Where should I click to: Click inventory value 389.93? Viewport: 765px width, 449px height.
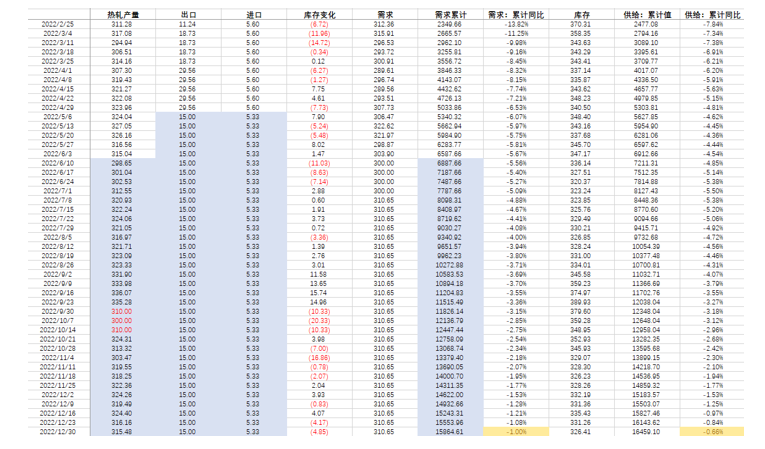pos(580,302)
